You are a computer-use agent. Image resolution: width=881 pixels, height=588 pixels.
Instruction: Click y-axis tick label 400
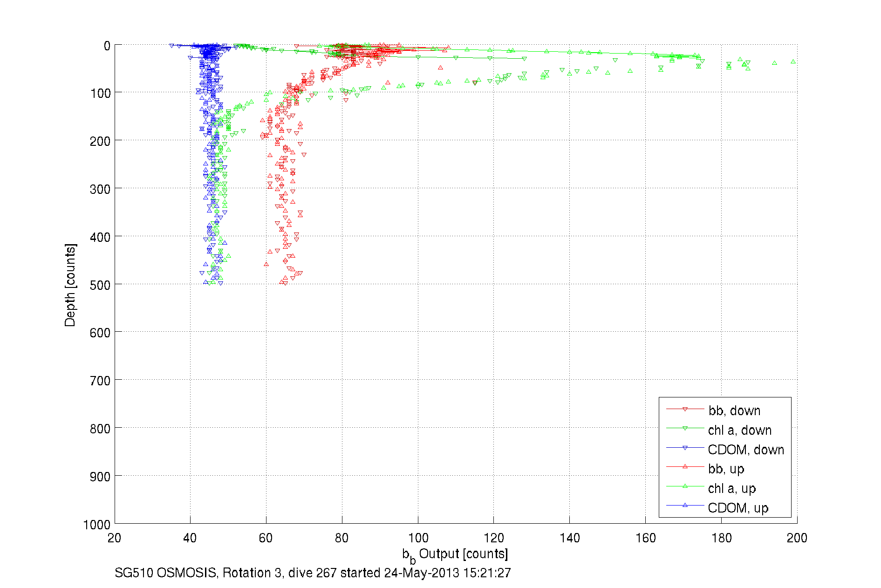click(x=100, y=237)
